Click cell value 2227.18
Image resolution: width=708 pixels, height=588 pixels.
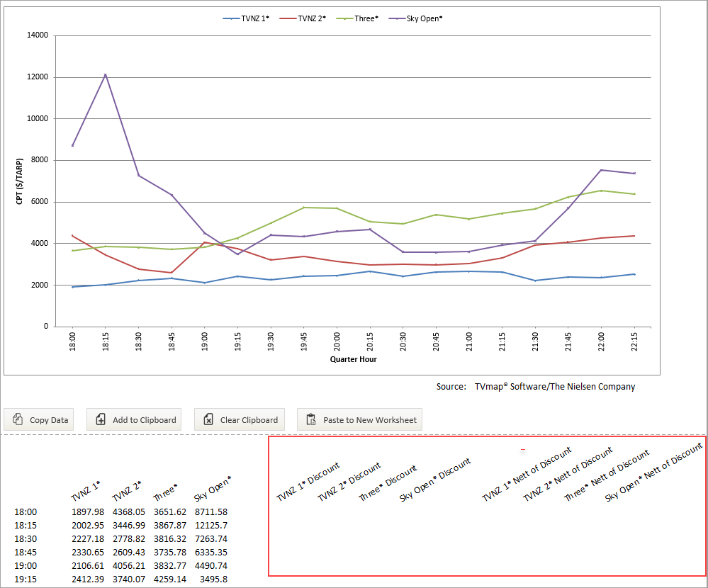tap(88, 539)
